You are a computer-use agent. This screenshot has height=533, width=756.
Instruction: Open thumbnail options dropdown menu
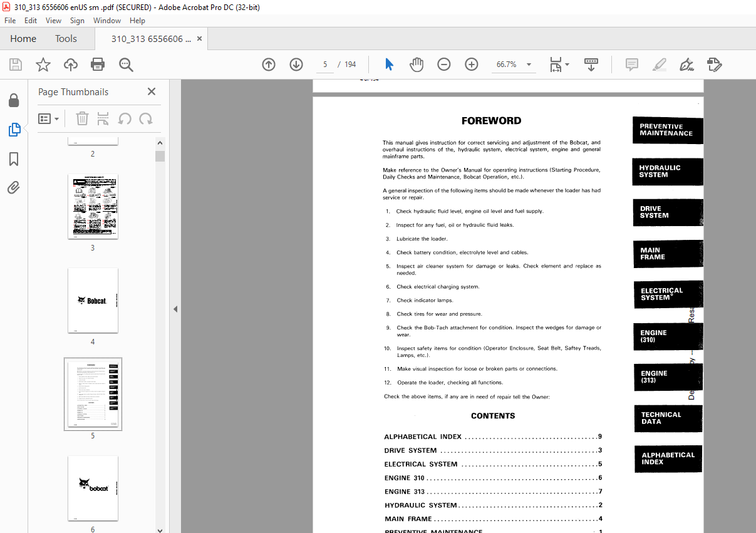(49, 118)
